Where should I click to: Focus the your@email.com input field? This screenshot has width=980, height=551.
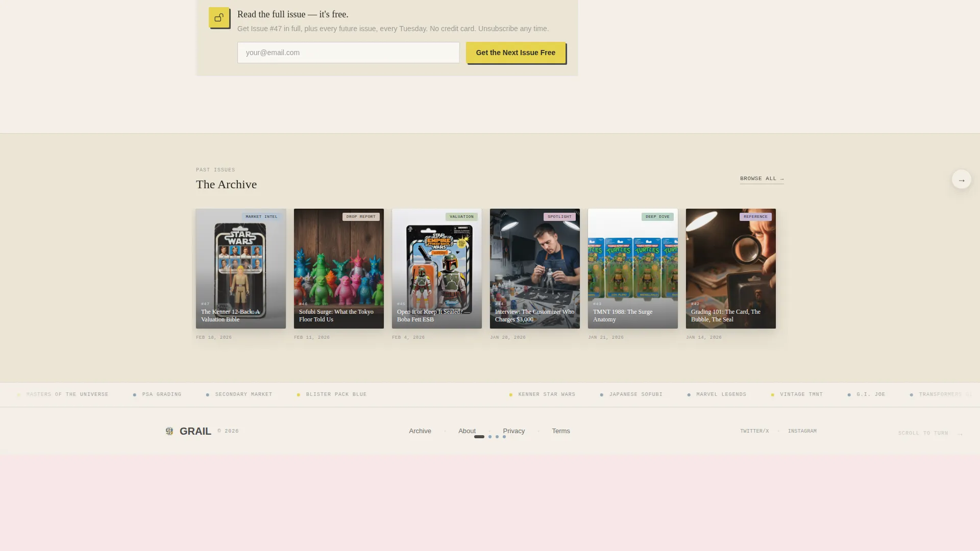(x=348, y=53)
